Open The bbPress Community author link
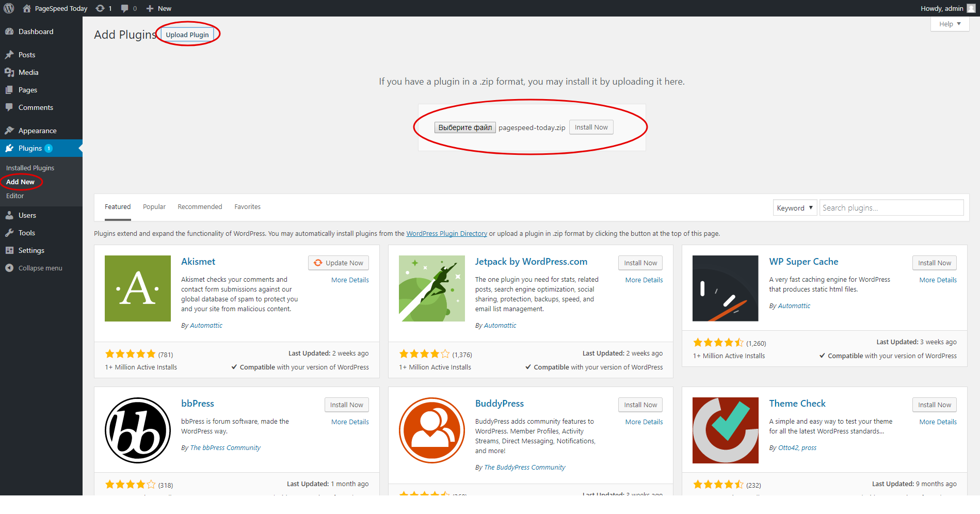 point(226,448)
